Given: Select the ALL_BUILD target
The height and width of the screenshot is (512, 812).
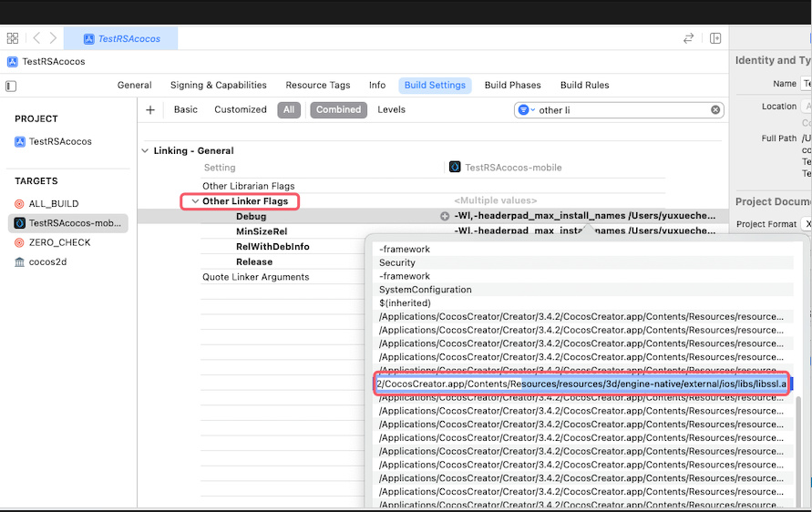Looking at the screenshot, I should coord(54,203).
